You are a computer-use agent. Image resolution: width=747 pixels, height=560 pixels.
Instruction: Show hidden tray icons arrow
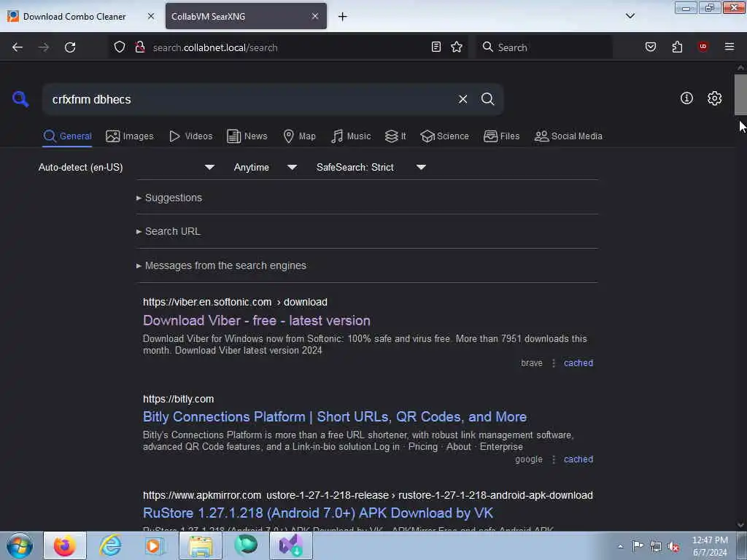pos(620,546)
